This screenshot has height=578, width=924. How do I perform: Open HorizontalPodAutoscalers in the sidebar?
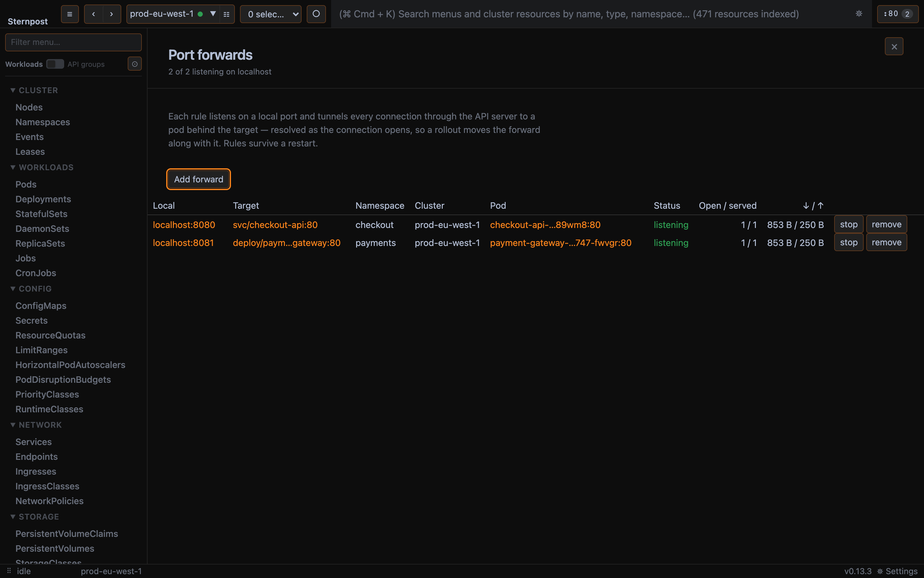[x=70, y=365]
